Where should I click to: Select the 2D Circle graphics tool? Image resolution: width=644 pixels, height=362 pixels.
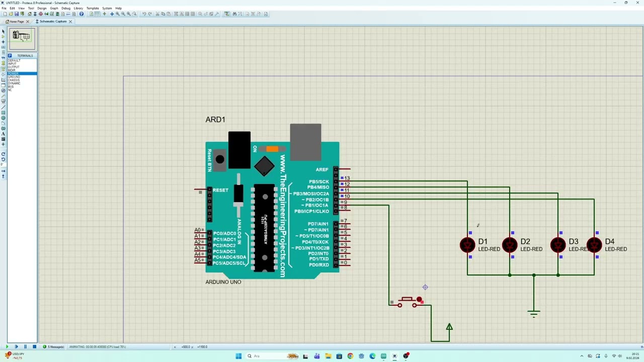3,117
